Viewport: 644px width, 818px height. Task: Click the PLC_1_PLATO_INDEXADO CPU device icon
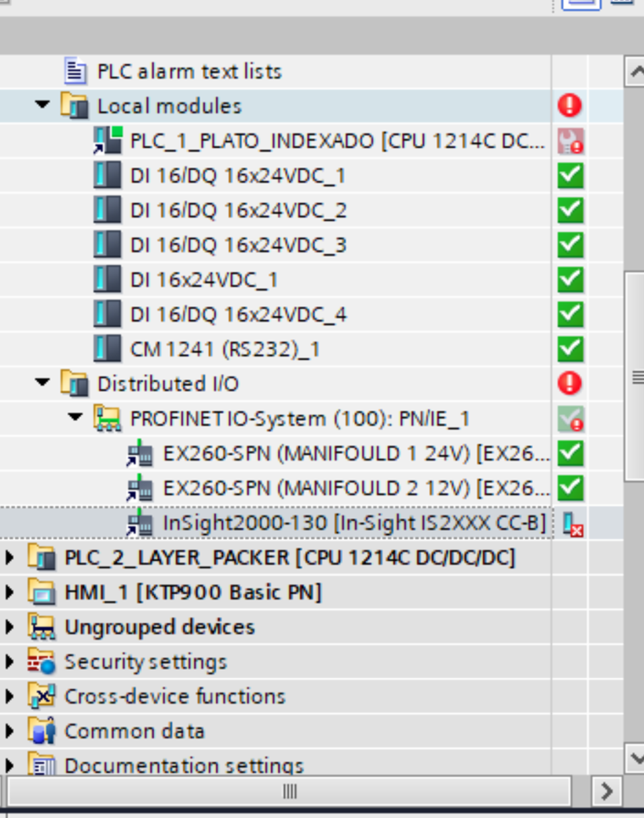click(x=108, y=141)
